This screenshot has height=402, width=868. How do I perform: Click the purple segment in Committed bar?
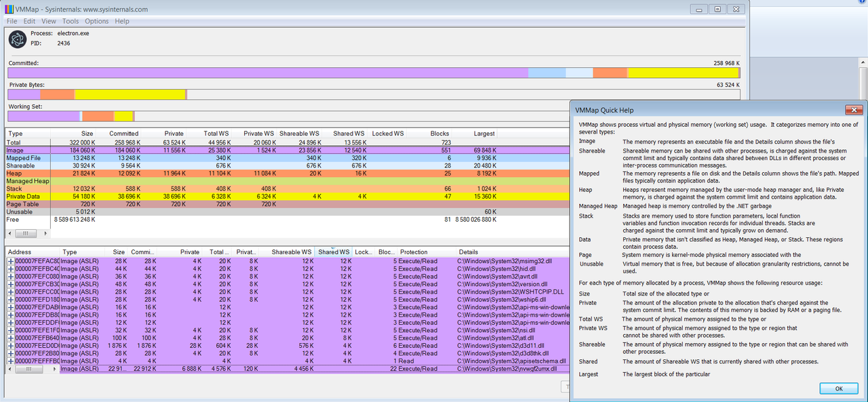click(x=268, y=73)
